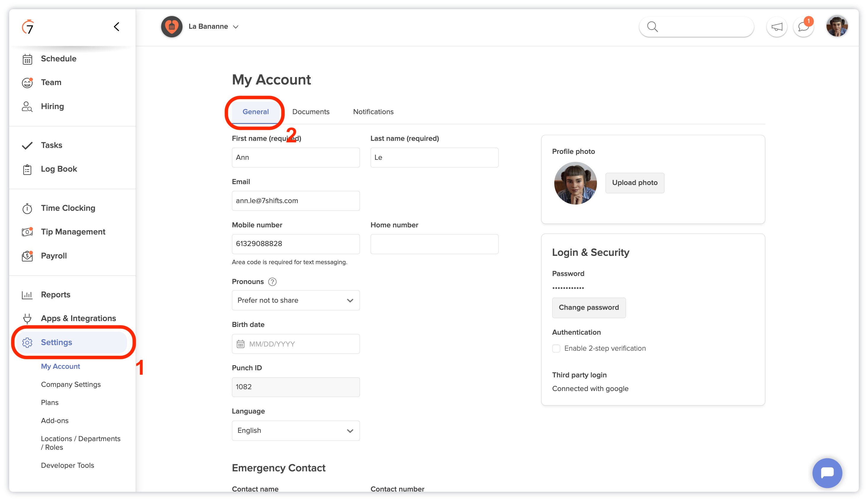Screen dimensions: 868x501
Task: Open Company Settings link
Action: tap(71, 385)
